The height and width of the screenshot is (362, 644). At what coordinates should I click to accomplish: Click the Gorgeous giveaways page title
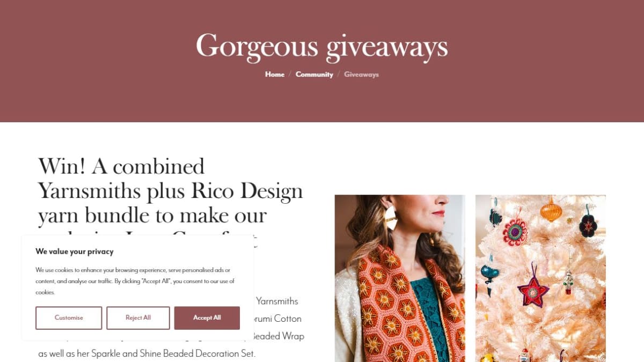322,46
